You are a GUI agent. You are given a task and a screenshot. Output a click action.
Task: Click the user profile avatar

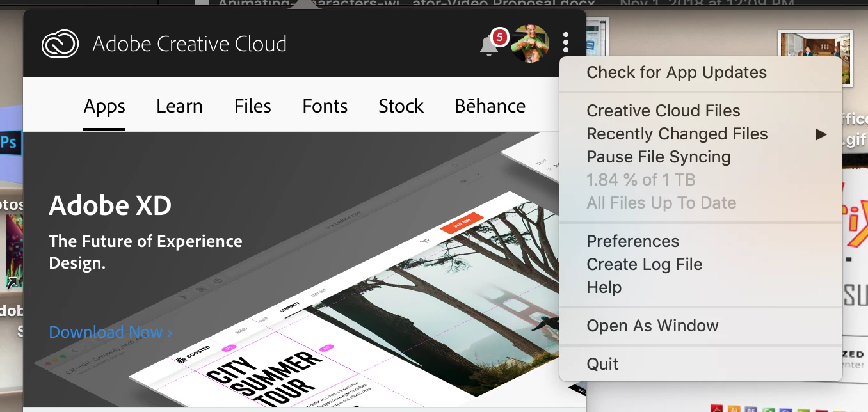pyautogui.click(x=529, y=44)
